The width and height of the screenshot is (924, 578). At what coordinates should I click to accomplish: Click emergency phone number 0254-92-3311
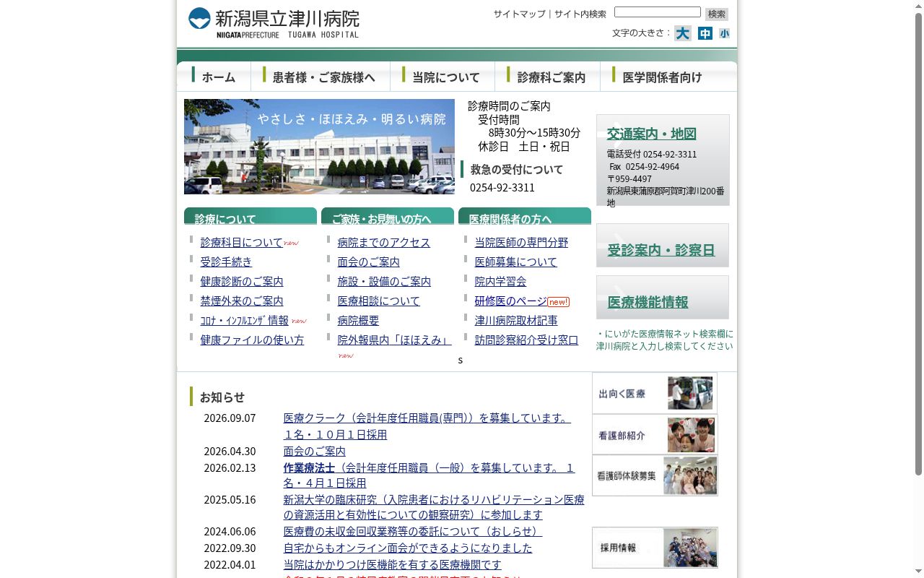[x=502, y=187]
